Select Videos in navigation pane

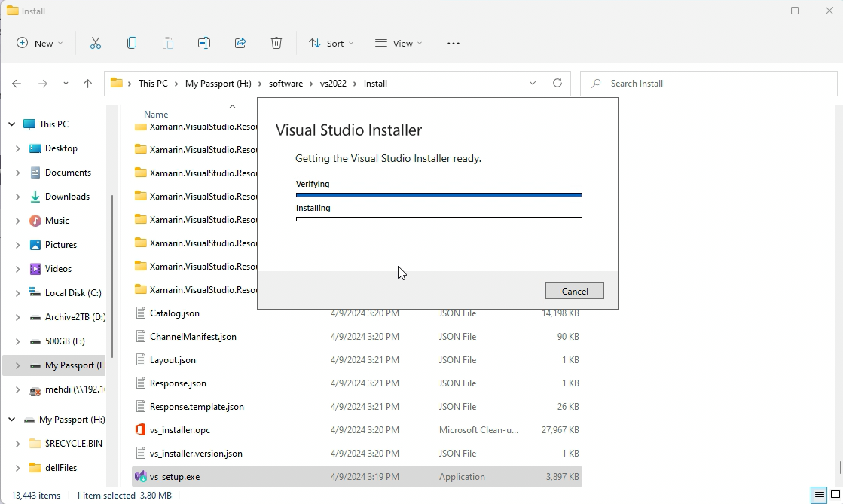tap(58, 269)
